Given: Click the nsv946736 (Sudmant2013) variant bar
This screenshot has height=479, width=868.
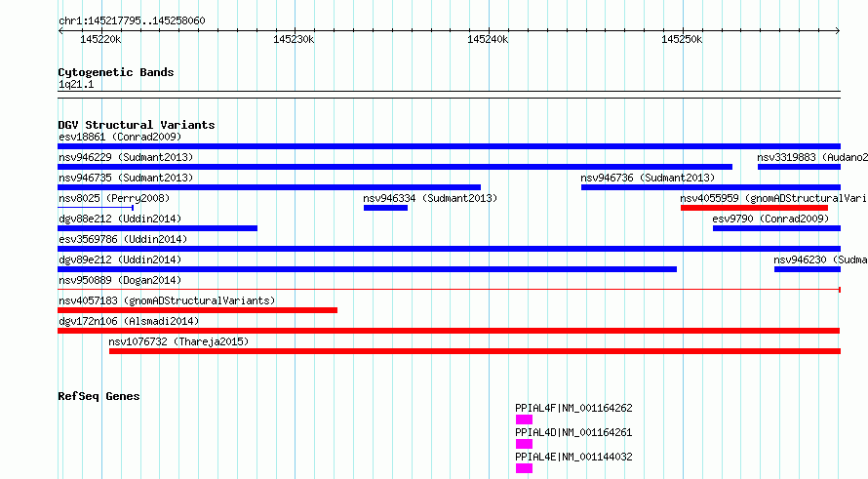Looking at the screenshot, I should [x=711, y=187].
